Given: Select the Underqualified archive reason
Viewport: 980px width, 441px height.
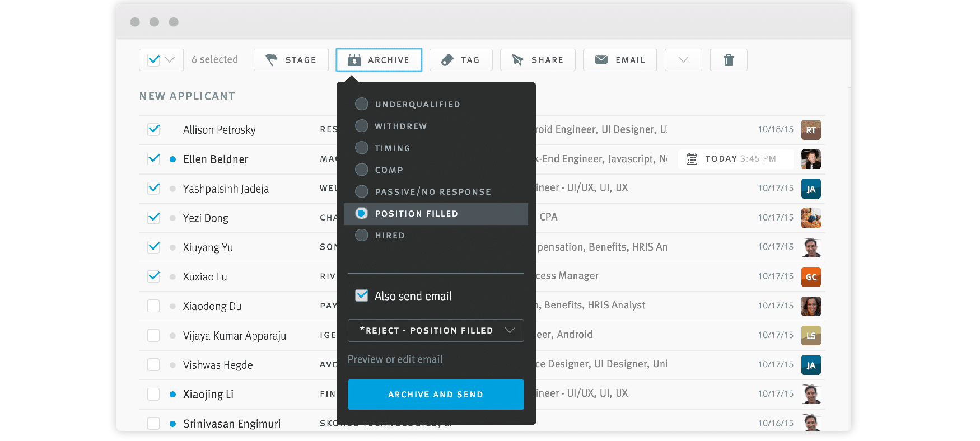Looking at the screenshot, I should (x=362, y=104).
